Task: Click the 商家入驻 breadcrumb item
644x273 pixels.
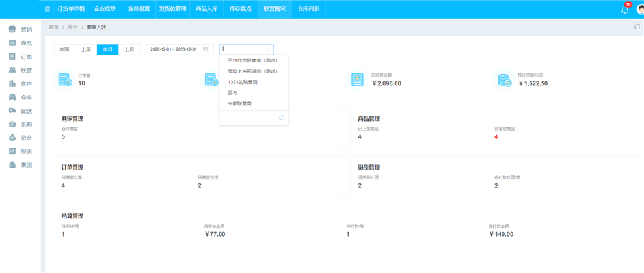Action: pyautogui.click(x=96, y=27)
